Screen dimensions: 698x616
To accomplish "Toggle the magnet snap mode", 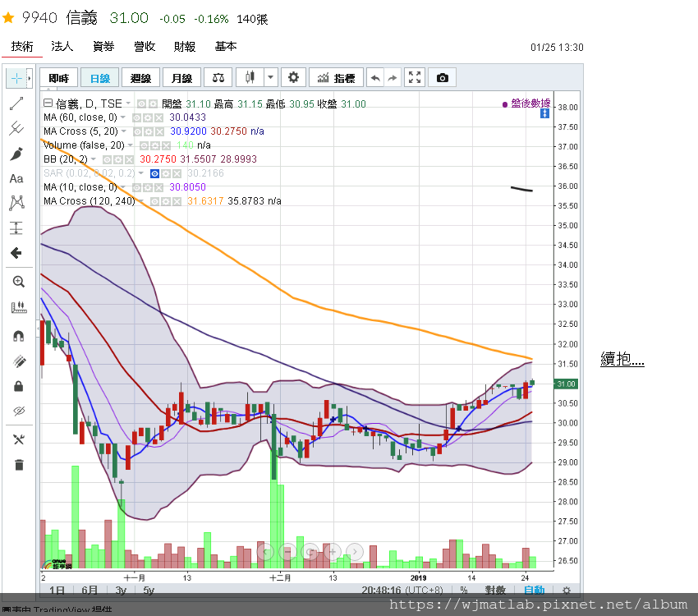I will point(19,336).
